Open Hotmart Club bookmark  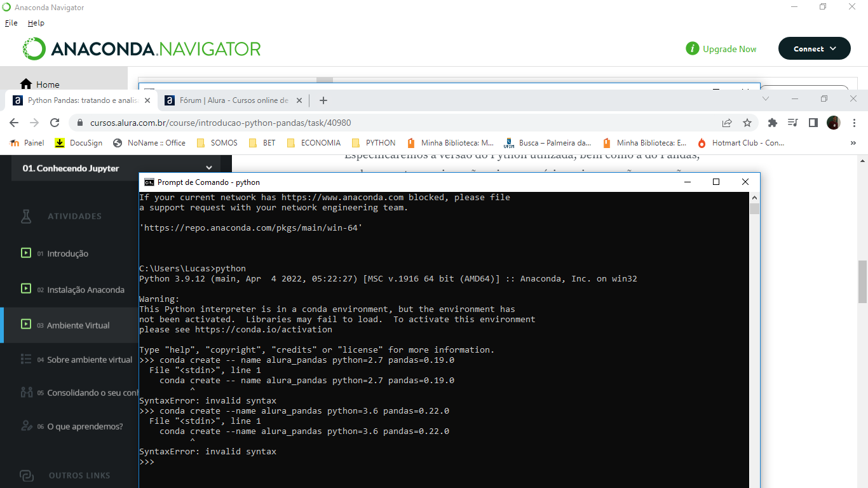pyautogui.click(x=740, y=143)
